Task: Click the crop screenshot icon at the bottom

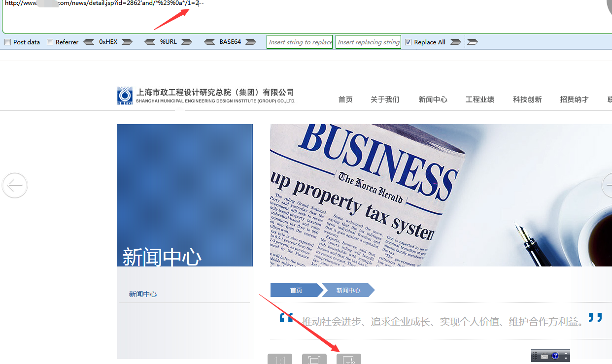Action: pyautogui.click(x=349, y=359)
